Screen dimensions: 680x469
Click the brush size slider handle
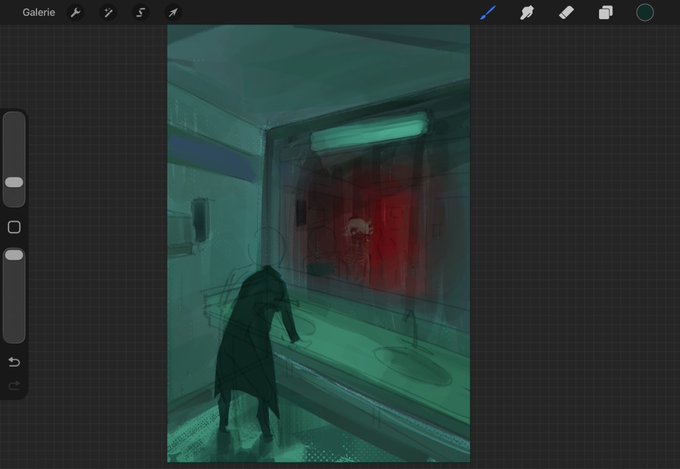point(14,182)
